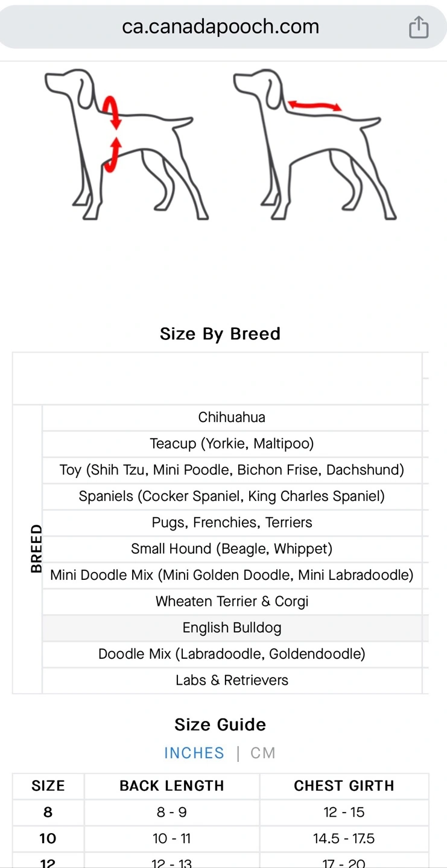Select the Labs & Retrievers row
447x868 pixels.
232,680
